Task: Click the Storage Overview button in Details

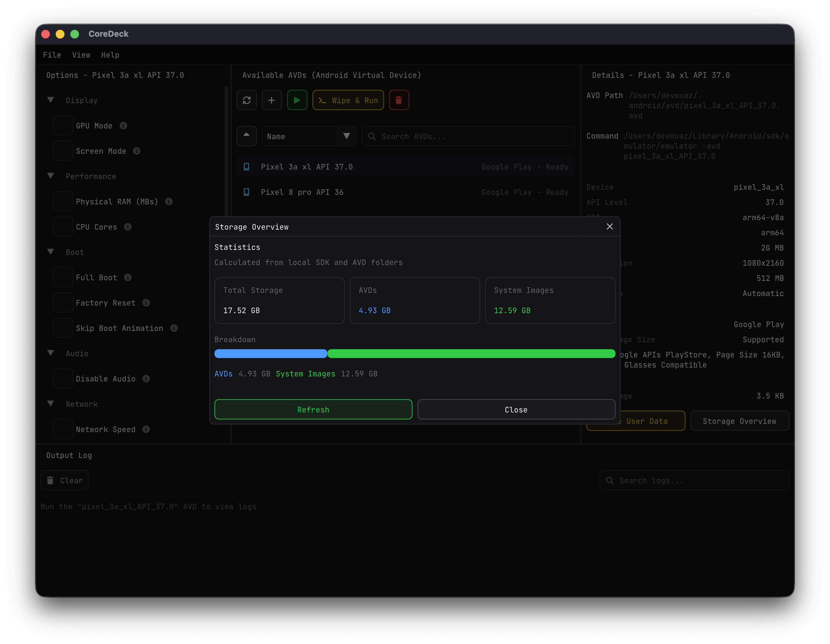Action: (x=740, y=421)
